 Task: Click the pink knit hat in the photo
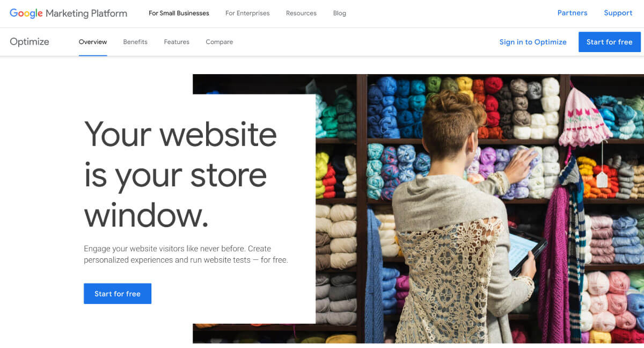pos(585,118)
